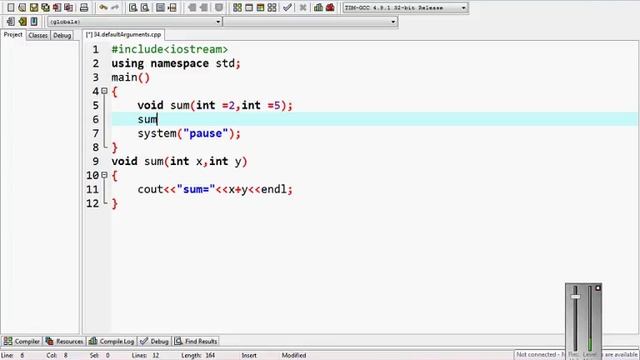Click the main() declaration on line 3
Image resolution: width=640 pixels, height=360 pixels.
(131, 78)
